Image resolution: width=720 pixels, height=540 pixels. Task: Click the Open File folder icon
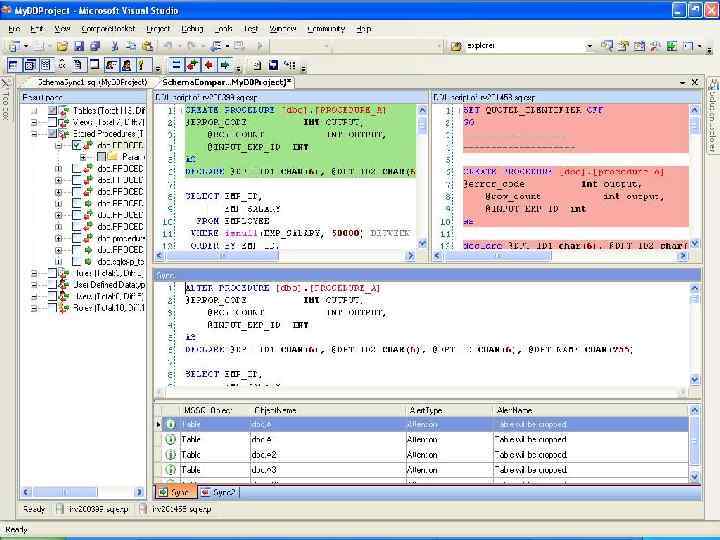(x=62, y=46)
